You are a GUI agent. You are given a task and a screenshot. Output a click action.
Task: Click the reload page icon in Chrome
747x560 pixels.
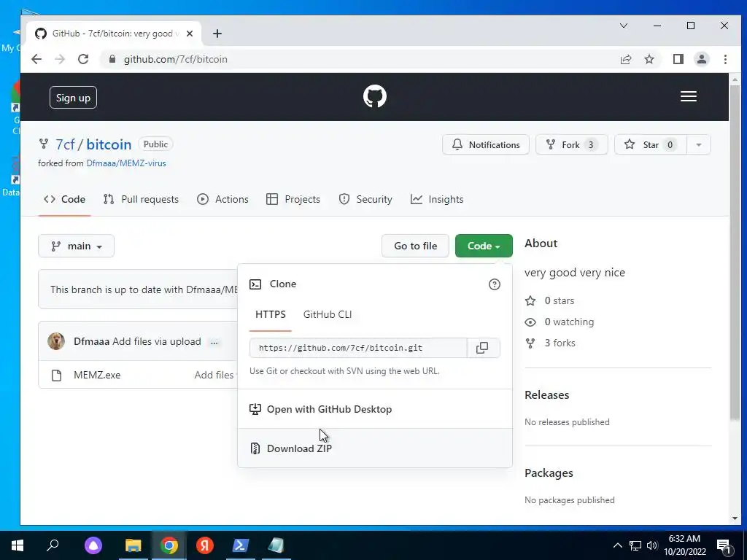pos(83,59)
